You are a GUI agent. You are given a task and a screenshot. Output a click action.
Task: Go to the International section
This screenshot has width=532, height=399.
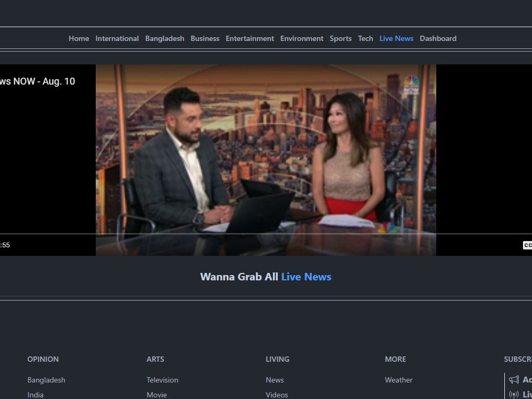[117, 39]
